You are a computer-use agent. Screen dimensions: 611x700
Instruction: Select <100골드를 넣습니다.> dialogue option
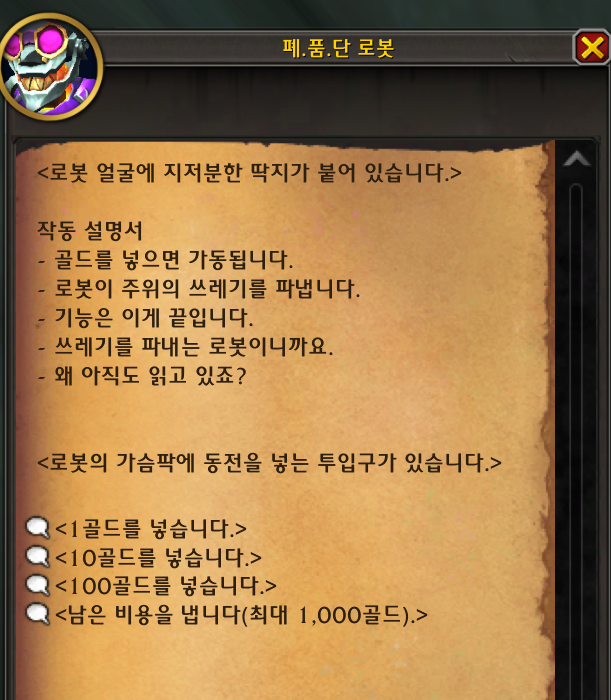point(166,586)
